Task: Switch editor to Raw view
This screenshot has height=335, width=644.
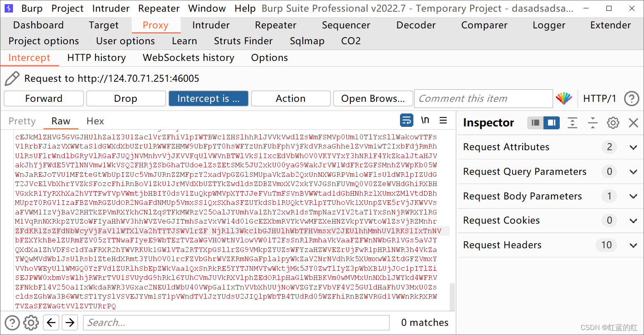Action: (x=61, y=121)
